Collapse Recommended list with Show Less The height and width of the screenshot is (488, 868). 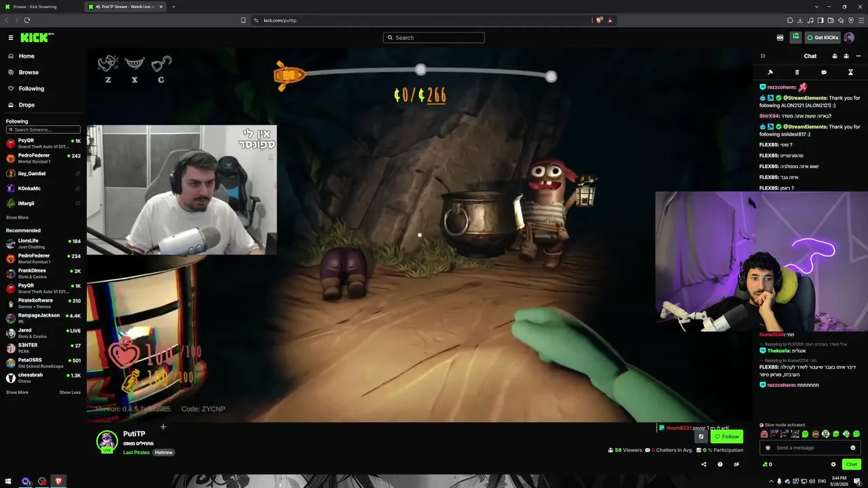(70, 392)
